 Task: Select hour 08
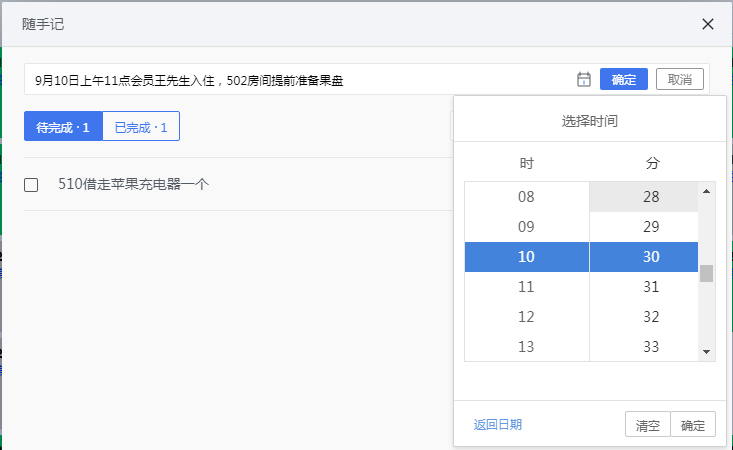526,197
